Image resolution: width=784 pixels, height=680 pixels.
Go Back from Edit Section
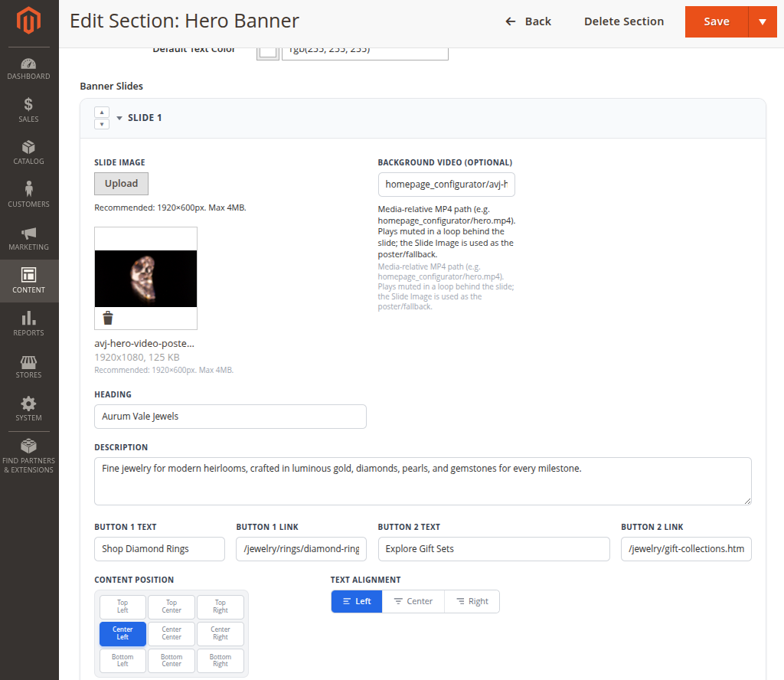point(528,21)
